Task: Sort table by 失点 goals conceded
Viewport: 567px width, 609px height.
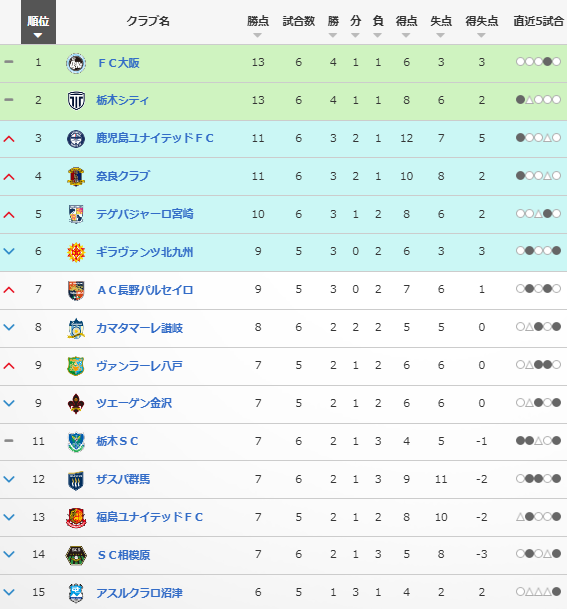Action: click(x=441, y=26)
